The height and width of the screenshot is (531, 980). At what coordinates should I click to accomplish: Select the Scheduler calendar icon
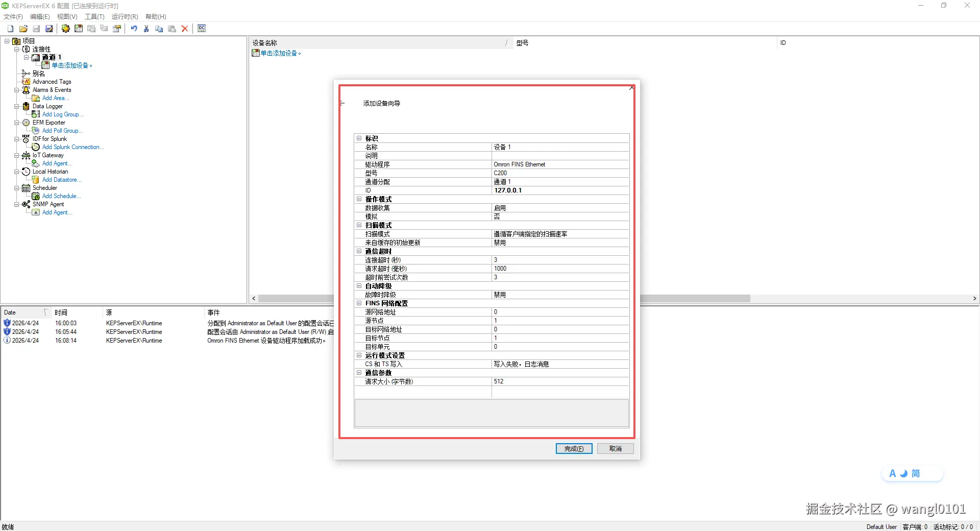click(x=26, y=188)
